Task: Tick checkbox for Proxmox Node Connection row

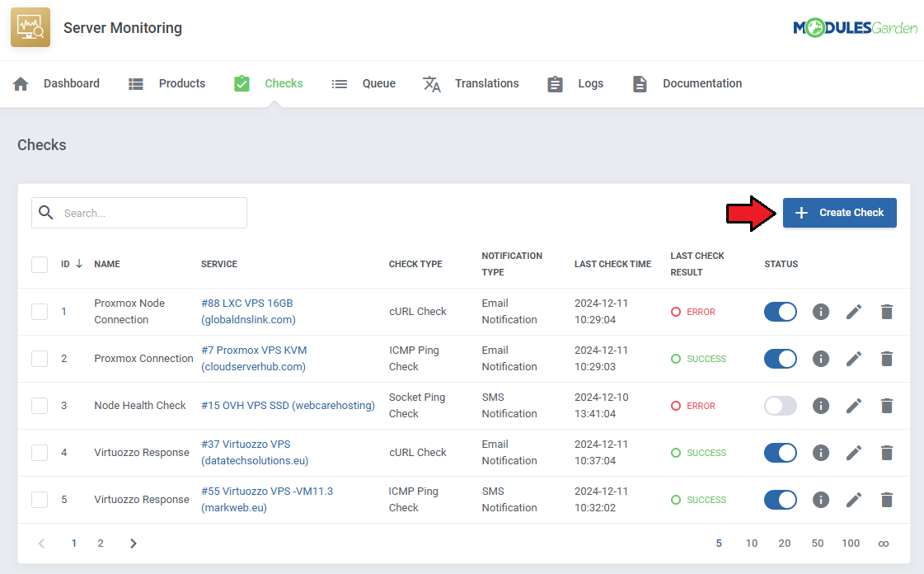Action: point(40,311)
